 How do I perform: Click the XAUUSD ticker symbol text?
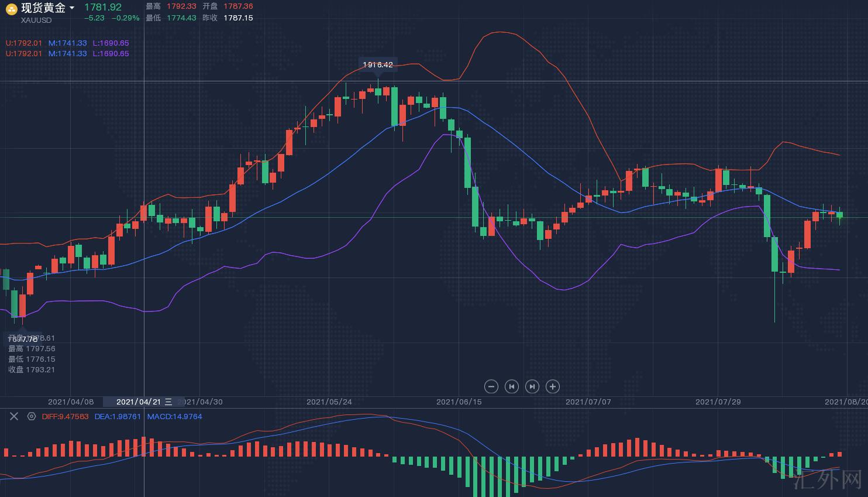pos(36,20)
